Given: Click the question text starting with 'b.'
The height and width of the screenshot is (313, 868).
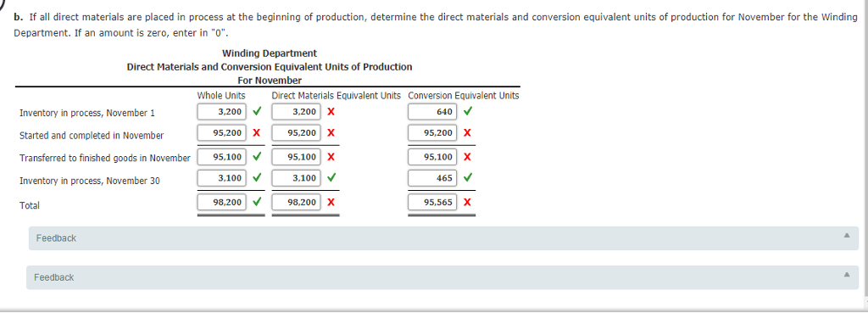Looking at the screenshot, I should coord(436,24).
